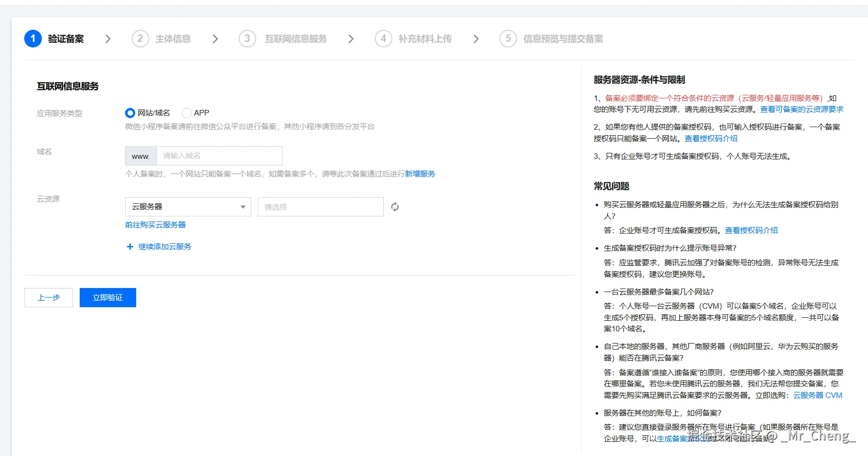
Task: Click the 云资源 field label
Action: [x=48, y=199]
